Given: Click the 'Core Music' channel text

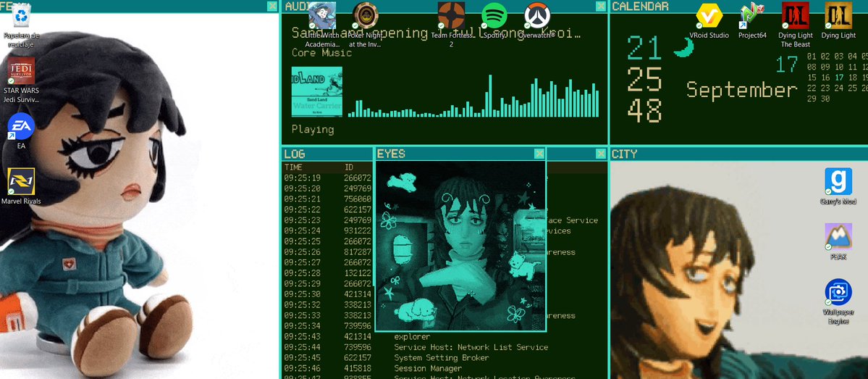Looking at the screenshot, I should click(321, 53).
